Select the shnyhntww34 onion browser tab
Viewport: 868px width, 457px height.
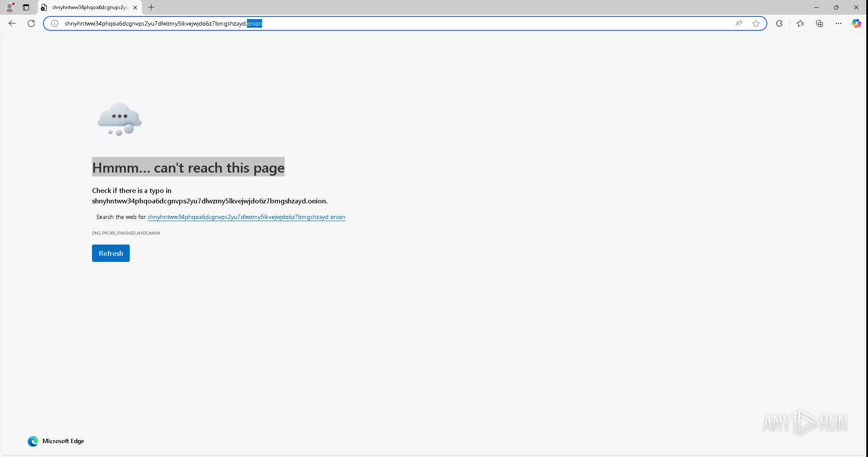point(89,7)
